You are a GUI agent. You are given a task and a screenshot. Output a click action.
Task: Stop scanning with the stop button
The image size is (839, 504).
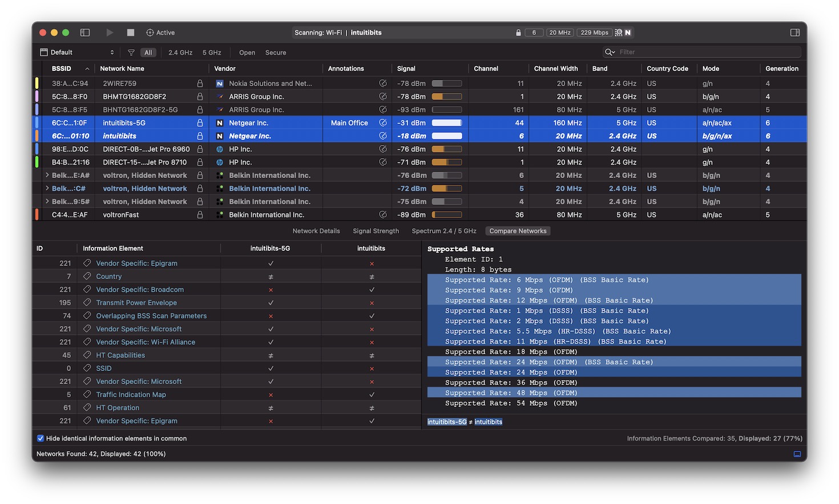click(x=131, y=33)
